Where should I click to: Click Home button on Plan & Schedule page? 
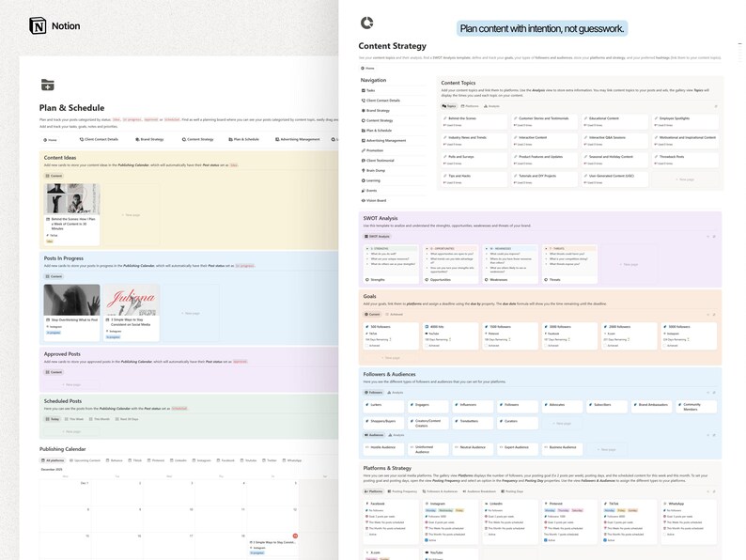coord(50,140)
